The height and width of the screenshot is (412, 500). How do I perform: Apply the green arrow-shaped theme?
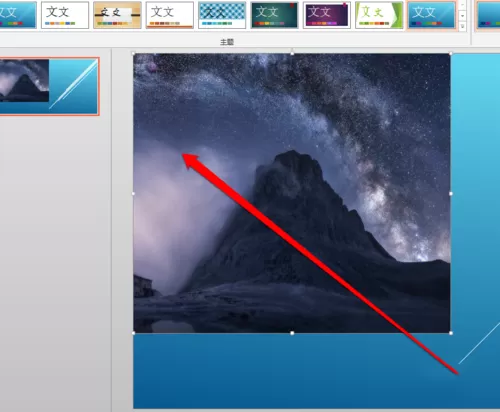pos(379,15)
